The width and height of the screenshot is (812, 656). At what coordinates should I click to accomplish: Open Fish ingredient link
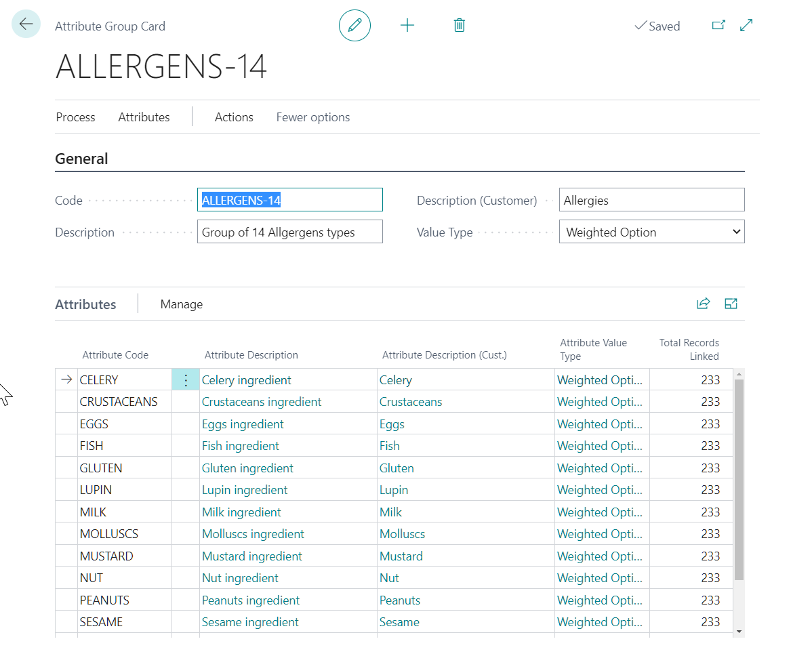241,446
